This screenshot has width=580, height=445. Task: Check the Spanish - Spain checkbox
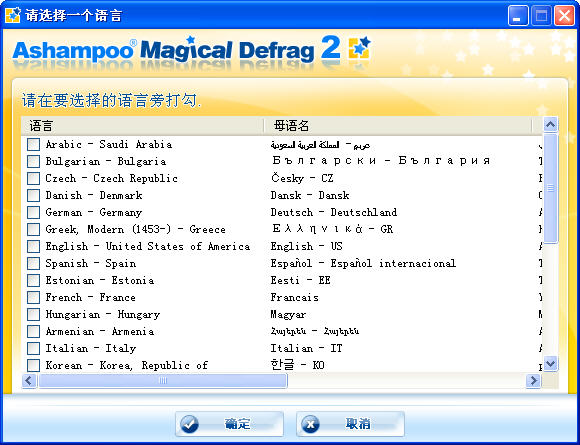tap(33, 263)
